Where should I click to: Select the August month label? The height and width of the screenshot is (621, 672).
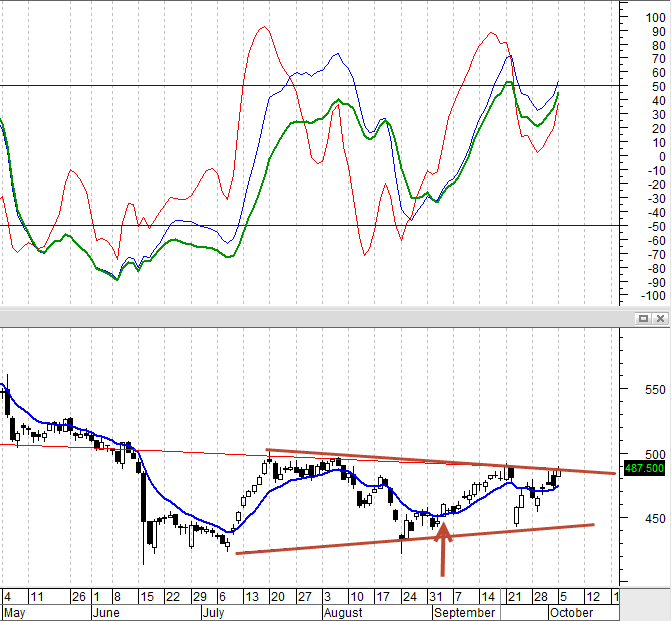tap(343, 613)
